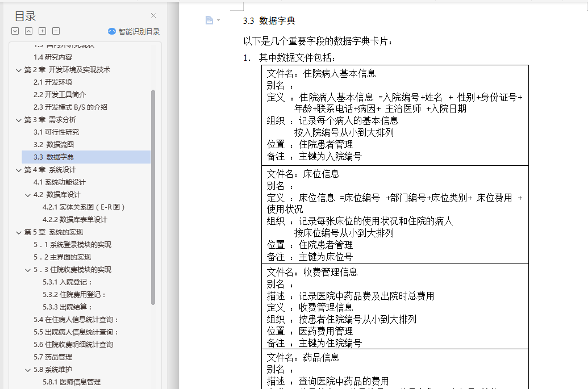Collapse 第2章 开发环境及实现技术
588x389 pixels.
tap(18, 70)
